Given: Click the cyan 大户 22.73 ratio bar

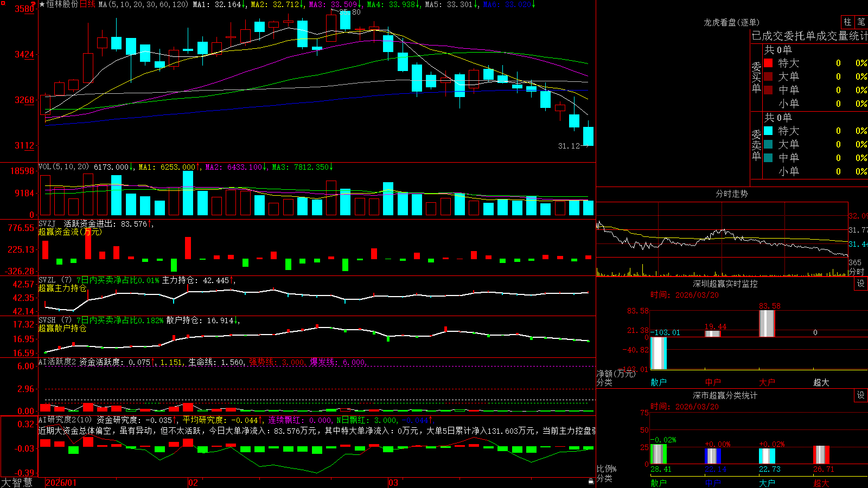Looking at the screenshot, I should click(x=767, y=456).
